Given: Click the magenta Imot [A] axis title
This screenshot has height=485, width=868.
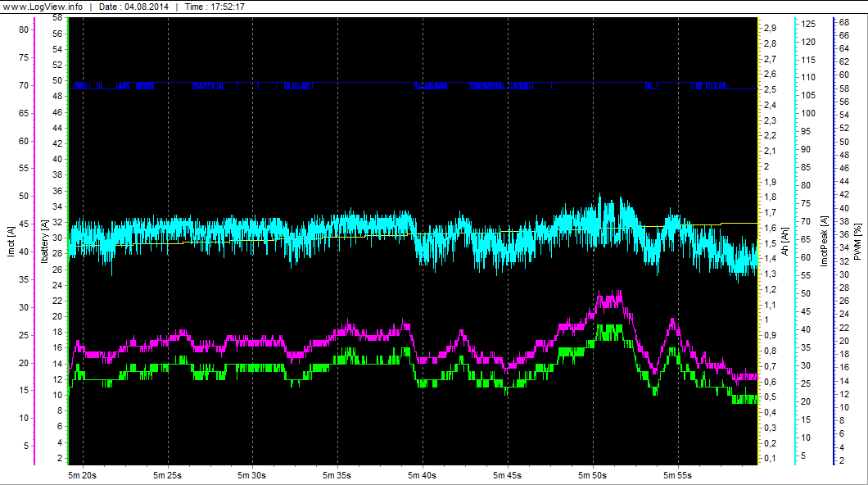Looking at the screenshot, I should pos(11,242).
